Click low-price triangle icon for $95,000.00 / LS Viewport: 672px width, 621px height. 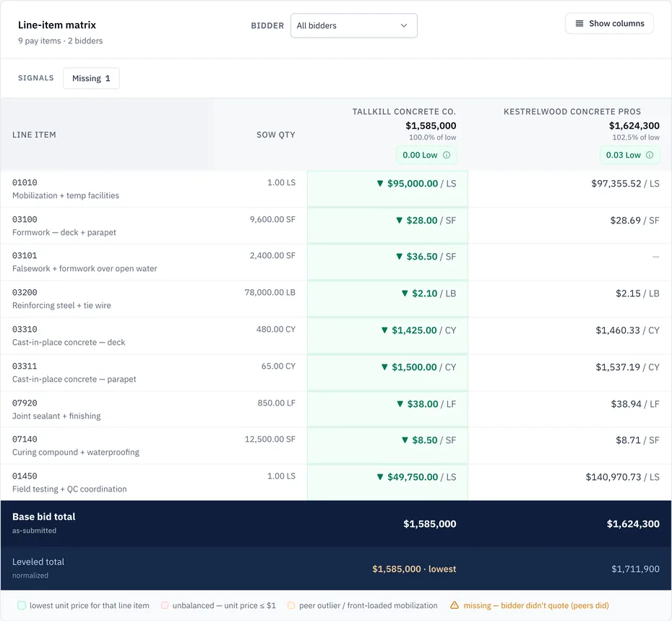[x=379, y=184]
